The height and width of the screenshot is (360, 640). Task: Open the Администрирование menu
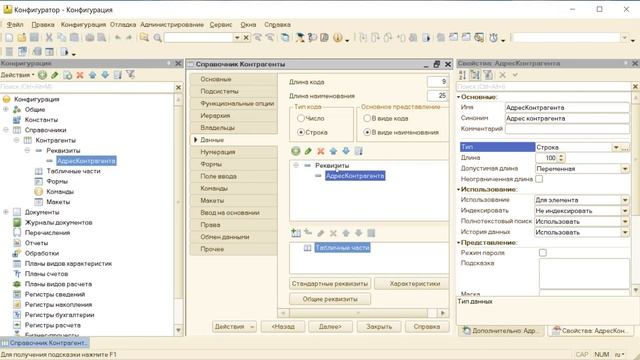pyautogui.click(x=172, y=24)
